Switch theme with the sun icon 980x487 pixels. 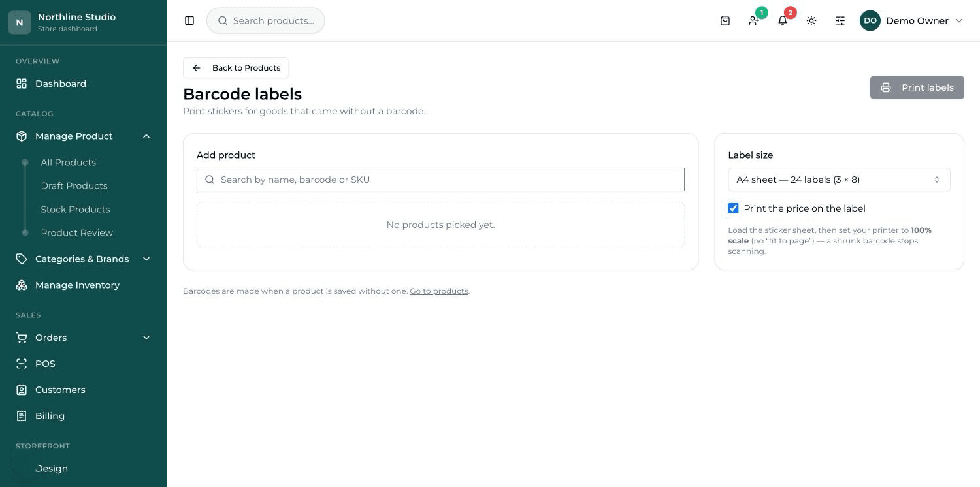[811, 21]
